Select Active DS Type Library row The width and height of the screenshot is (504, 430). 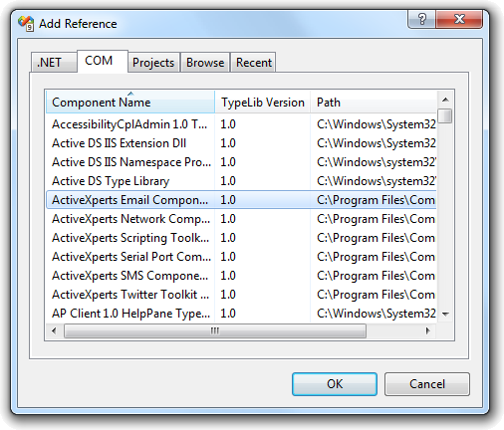pyautogui.click(x=241, y=181)
